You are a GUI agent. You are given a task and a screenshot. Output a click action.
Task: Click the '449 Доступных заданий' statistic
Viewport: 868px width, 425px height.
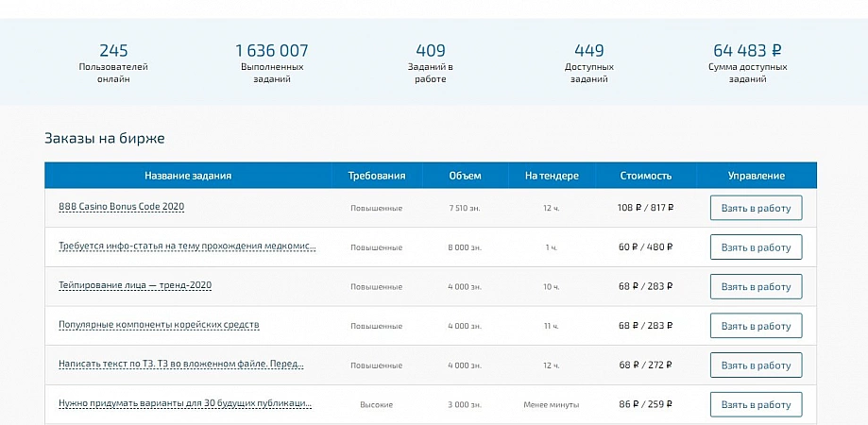[589, 62]
